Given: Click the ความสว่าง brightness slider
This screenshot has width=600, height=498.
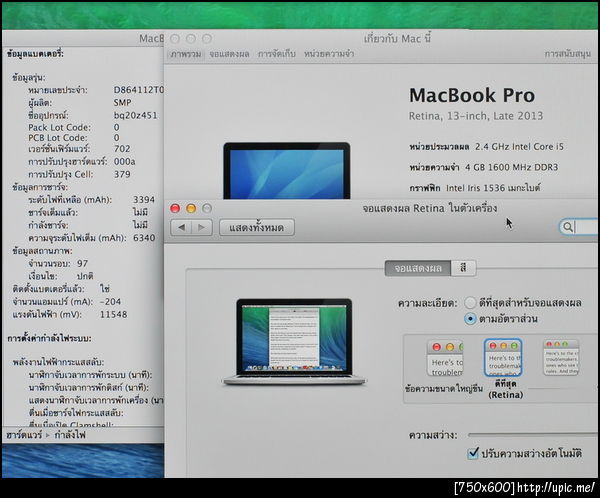Looking at the screenshot, I should tap(533, 435).
